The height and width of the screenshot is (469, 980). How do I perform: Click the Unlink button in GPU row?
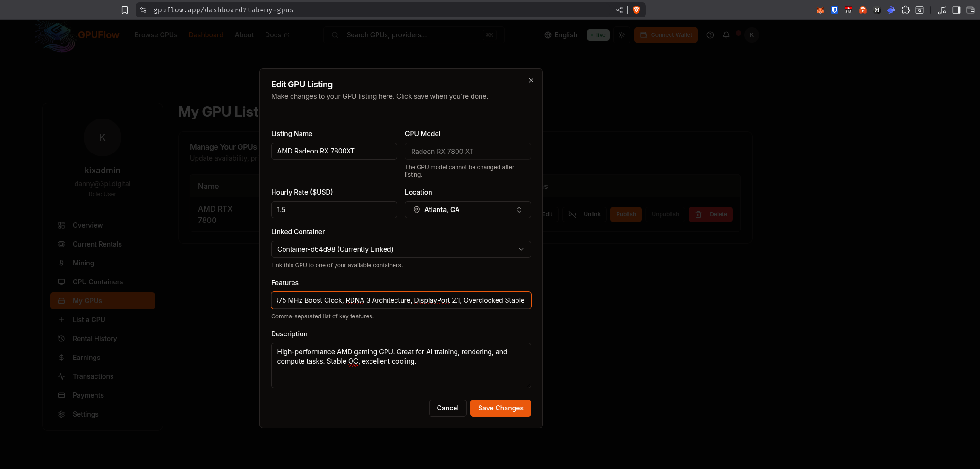[x=585, y=214]
